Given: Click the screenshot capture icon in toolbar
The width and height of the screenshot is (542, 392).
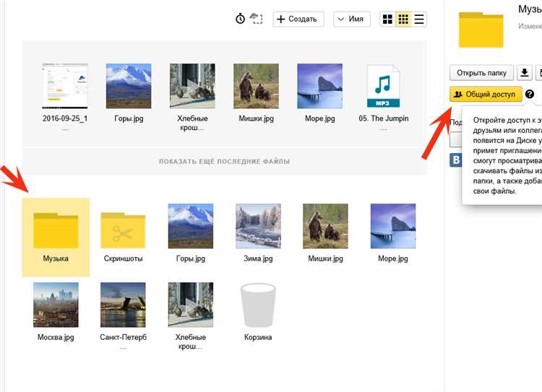Looking at the screenshot, I should (x=257, y=19).
